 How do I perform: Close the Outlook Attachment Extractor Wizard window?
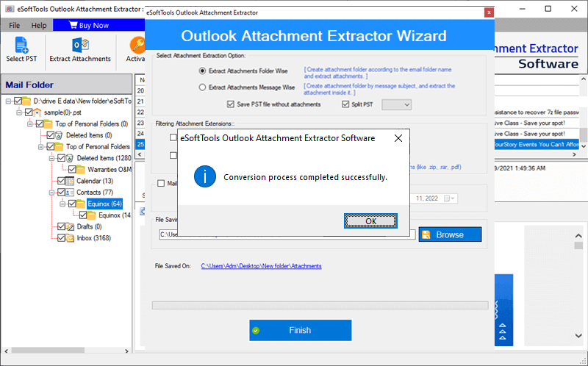click(489, 12)
